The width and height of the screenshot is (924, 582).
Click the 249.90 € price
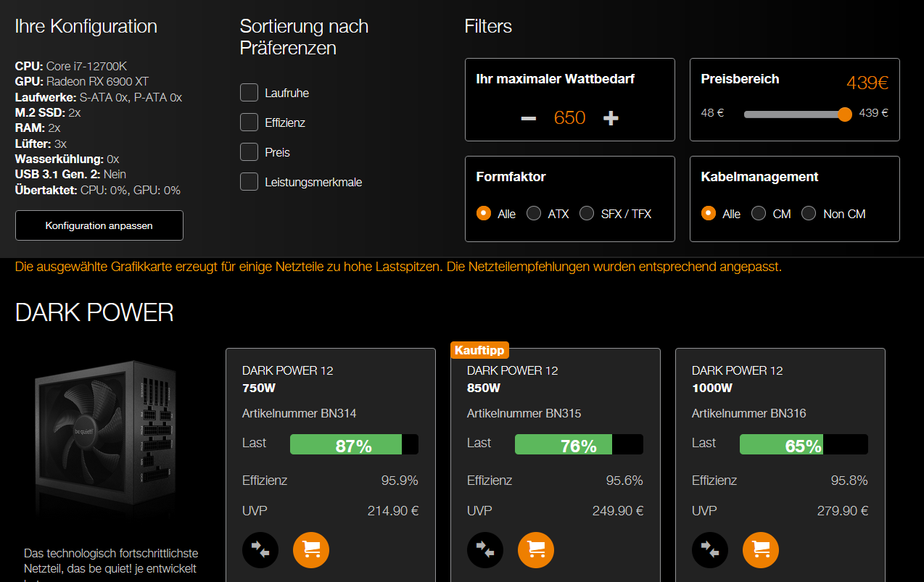coord(618,510)
